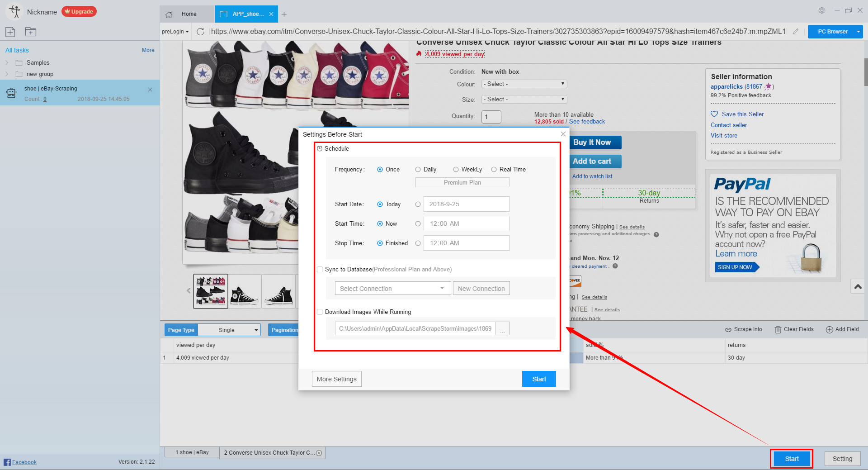This screenshot has width=868, height=470.
Task: Click the Nickname avatar icon
Action: pos(14,11)
